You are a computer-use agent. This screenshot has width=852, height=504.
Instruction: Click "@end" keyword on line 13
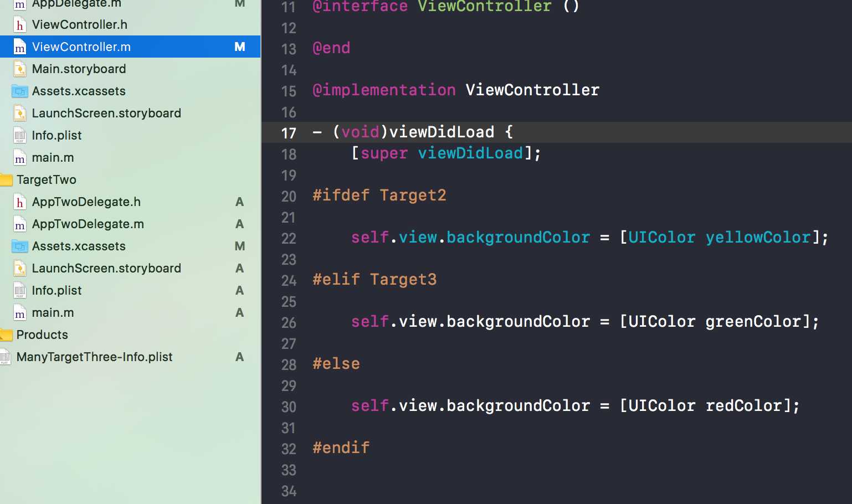coord(331,48)
